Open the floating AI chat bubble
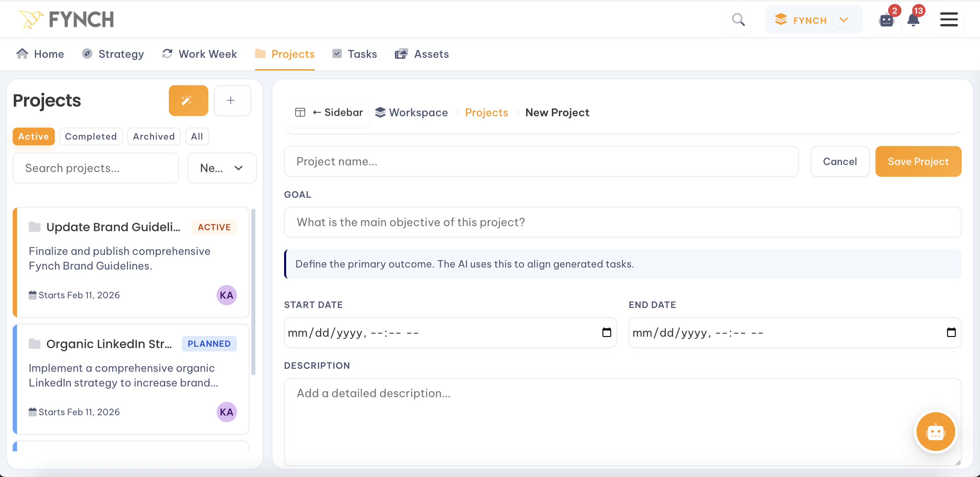 (936, 431)
